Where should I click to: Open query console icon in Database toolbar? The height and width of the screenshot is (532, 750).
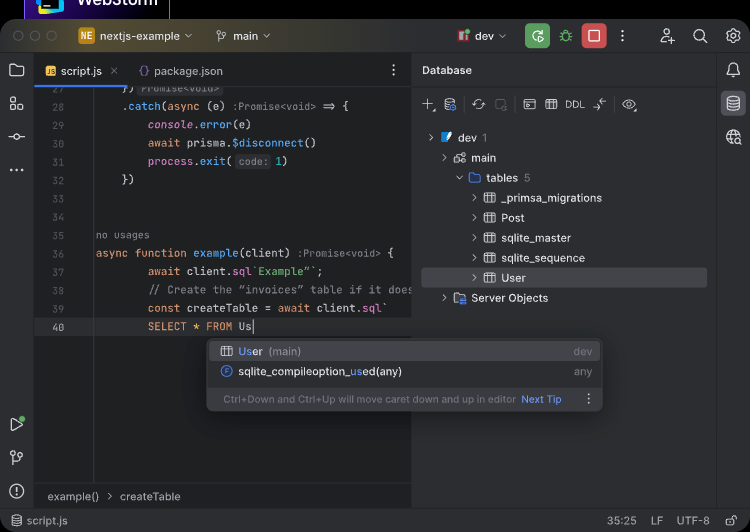pyautogui.click(x=529, y=104)
